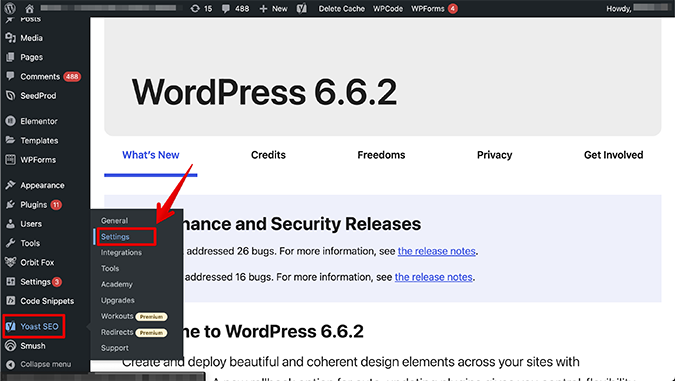Click Delete Cache in the admin bar
The image size is (675, 381).
[341, 9]
